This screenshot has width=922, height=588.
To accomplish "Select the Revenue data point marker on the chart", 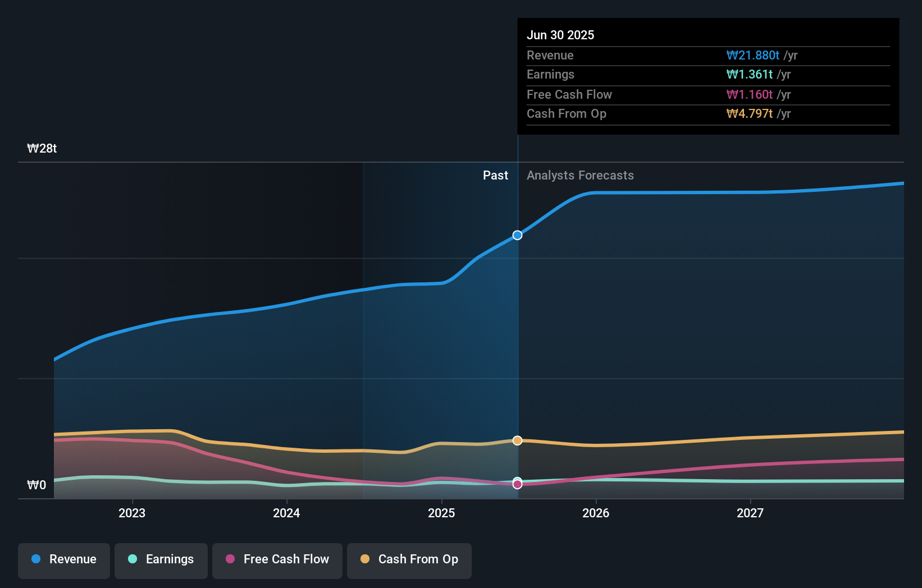I will 517,235.
